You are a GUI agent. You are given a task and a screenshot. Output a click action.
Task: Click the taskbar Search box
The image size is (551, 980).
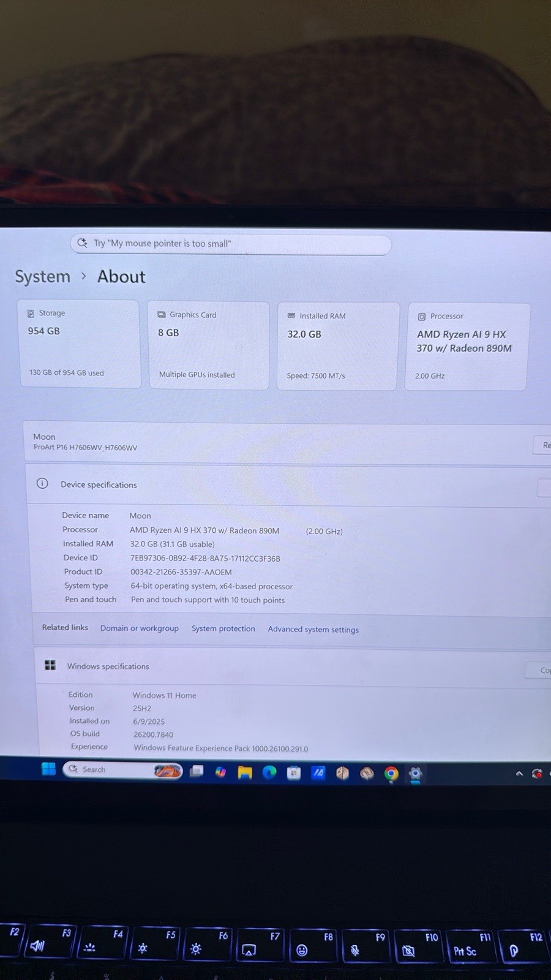[122, 770]
